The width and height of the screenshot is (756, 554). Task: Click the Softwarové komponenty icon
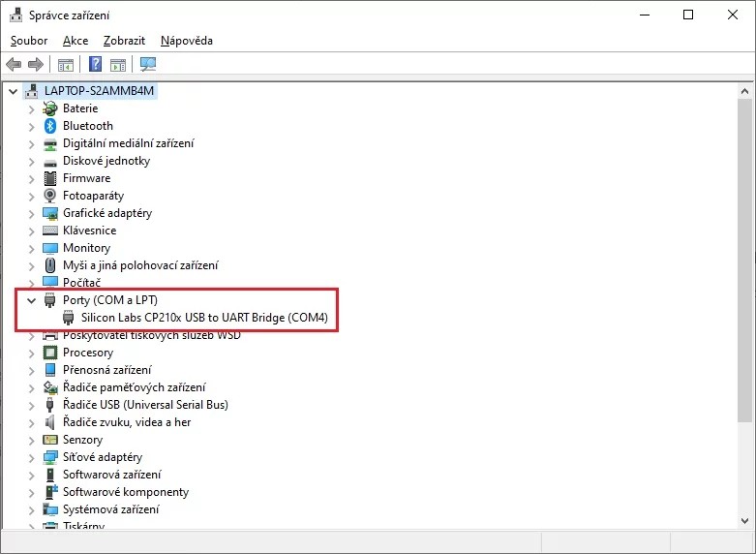[50, 492]
